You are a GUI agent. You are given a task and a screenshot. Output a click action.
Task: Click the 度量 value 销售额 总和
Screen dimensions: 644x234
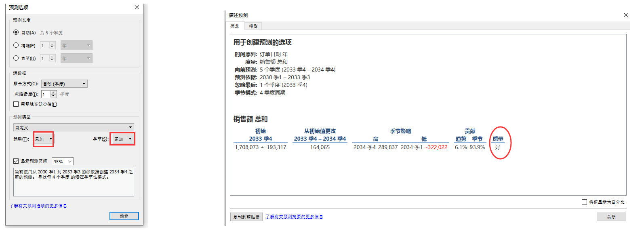pos(274,62)
